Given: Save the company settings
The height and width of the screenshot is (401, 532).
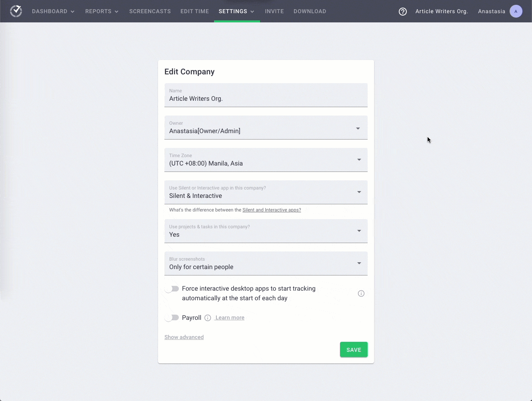Looking at the screenshot, I should (x=354, y=349).
